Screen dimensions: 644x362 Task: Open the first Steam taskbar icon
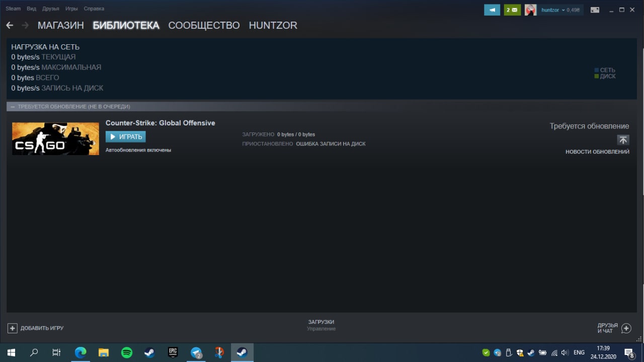coord(149,352)
